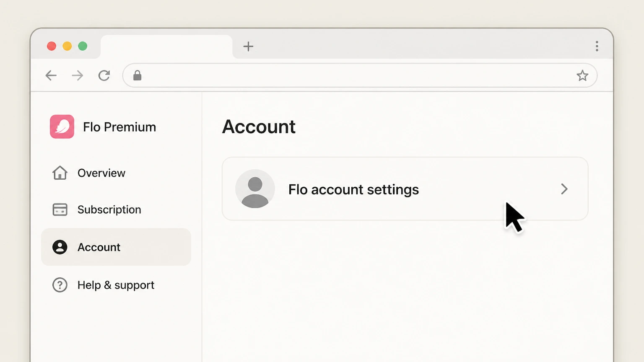Click the browser address bar field
The height and width of the screenshot is (362, 644).
pyautogui.click(x=360, y=75)
